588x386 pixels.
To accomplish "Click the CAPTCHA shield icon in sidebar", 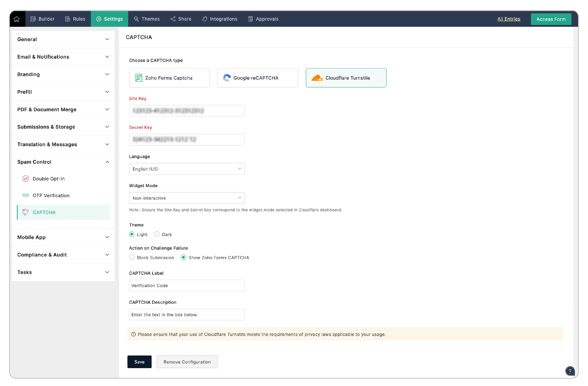I will [25, 212].
